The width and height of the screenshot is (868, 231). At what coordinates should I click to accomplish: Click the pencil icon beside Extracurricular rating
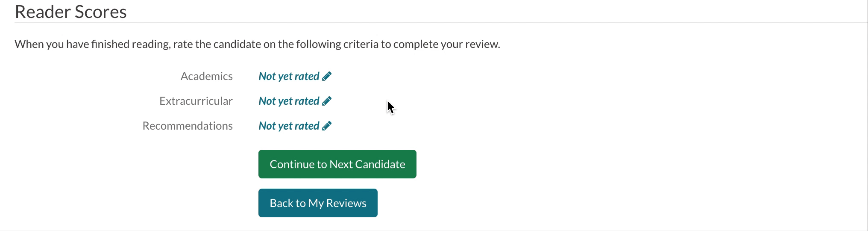point(327,101)
